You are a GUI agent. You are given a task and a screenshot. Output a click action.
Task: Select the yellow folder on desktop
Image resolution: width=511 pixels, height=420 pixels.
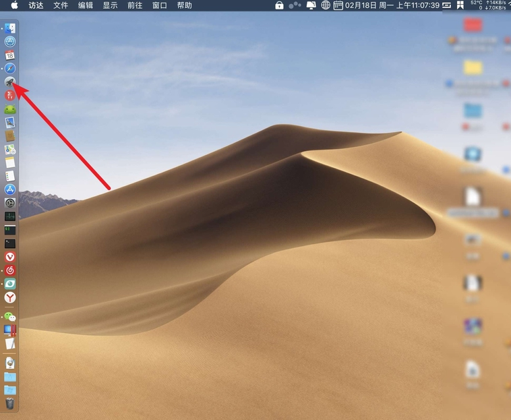coord(473,67)
